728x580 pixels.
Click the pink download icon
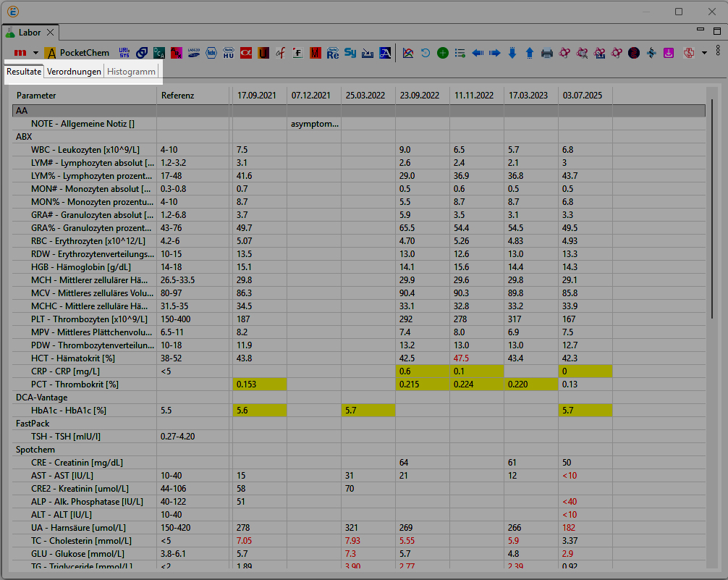pos(669,53)
